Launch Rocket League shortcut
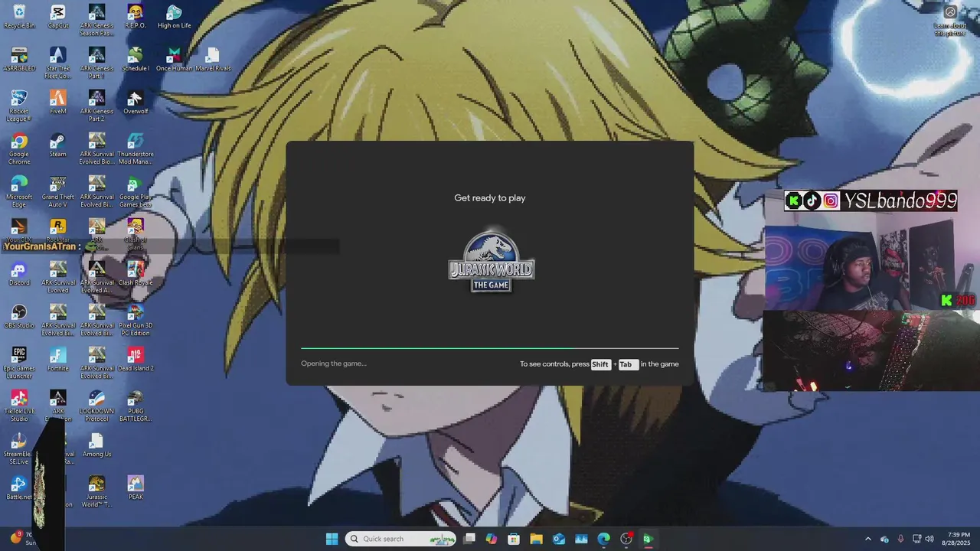980x551 pixels. coord(19,106)
